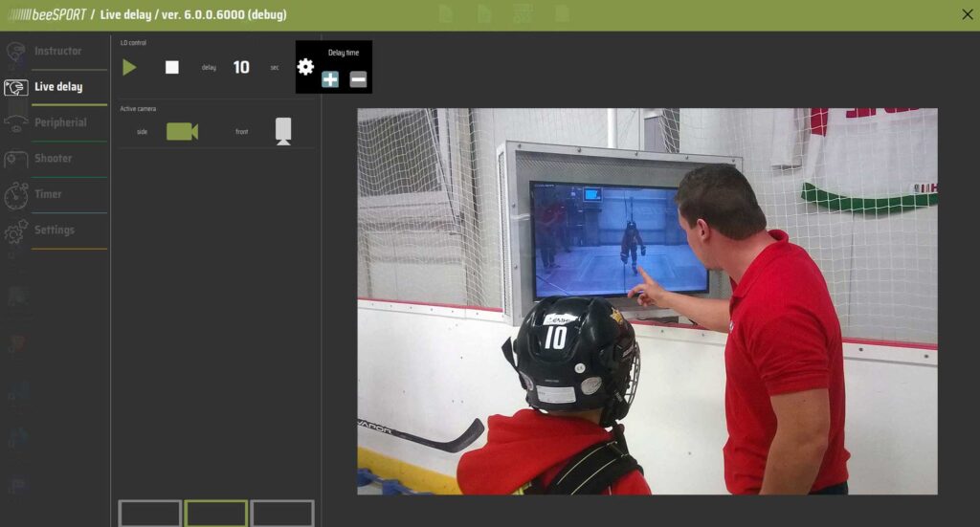This screenshot has width=980, height=527.
Task: Increase delay time with plus button
Action: coord(330,79)
